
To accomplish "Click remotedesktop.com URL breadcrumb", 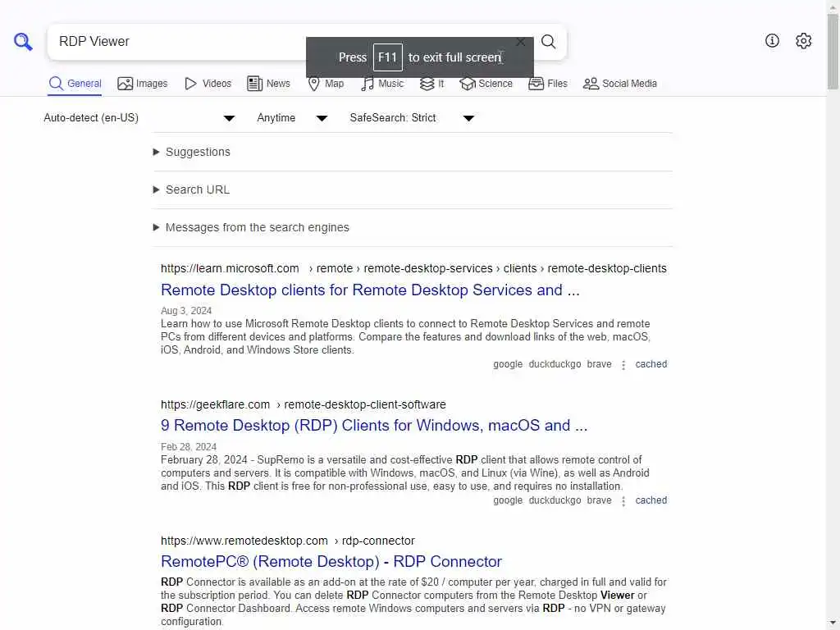I will click(288, 541).
